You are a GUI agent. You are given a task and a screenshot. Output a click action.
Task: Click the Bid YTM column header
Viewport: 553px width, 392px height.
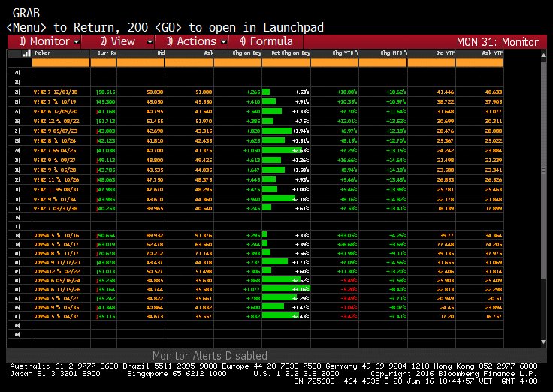coord(446,53)
